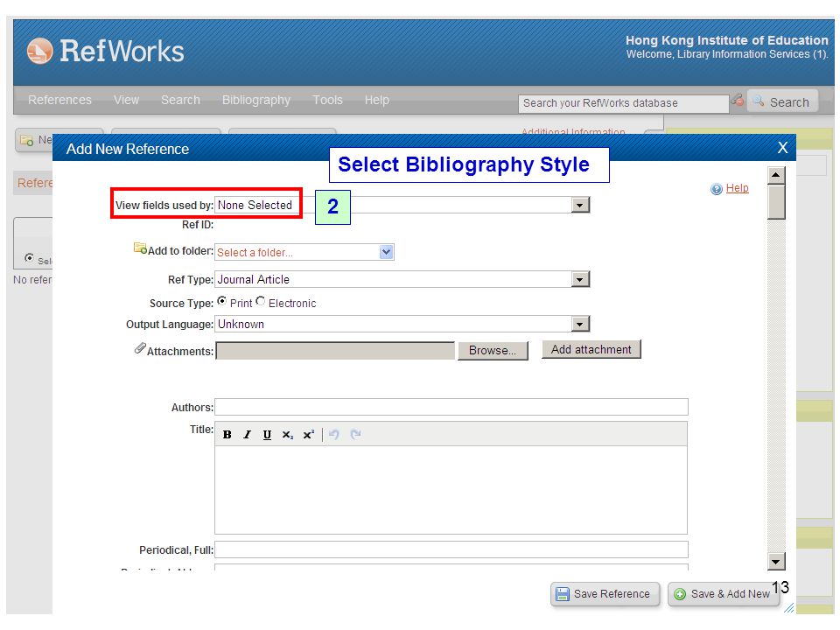Select the Electronic source type
840x630 pixels.
click(261, 301)
